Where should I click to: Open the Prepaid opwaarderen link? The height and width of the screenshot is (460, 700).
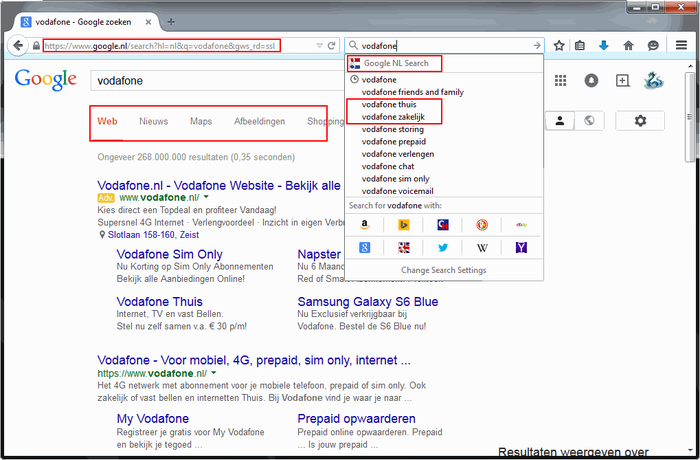356,418
